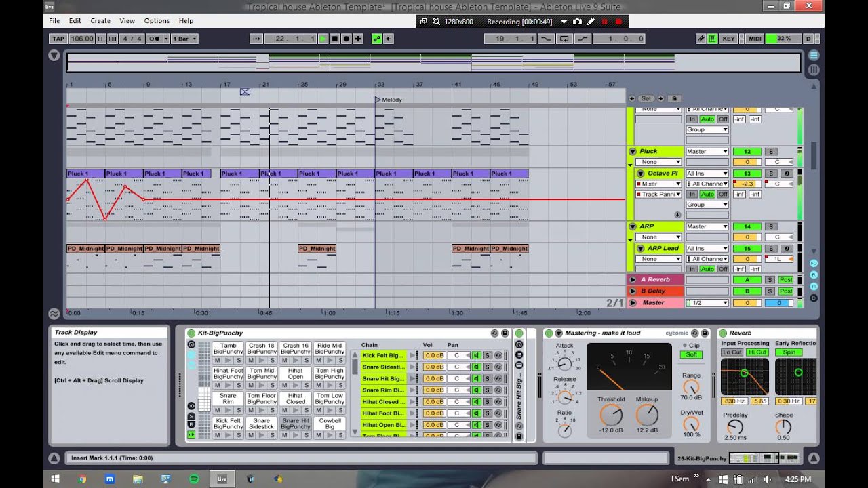The image size is (868, 488).
Task: Adjust the Makeup knob at 12.2 dB
Action: (647, 416)
